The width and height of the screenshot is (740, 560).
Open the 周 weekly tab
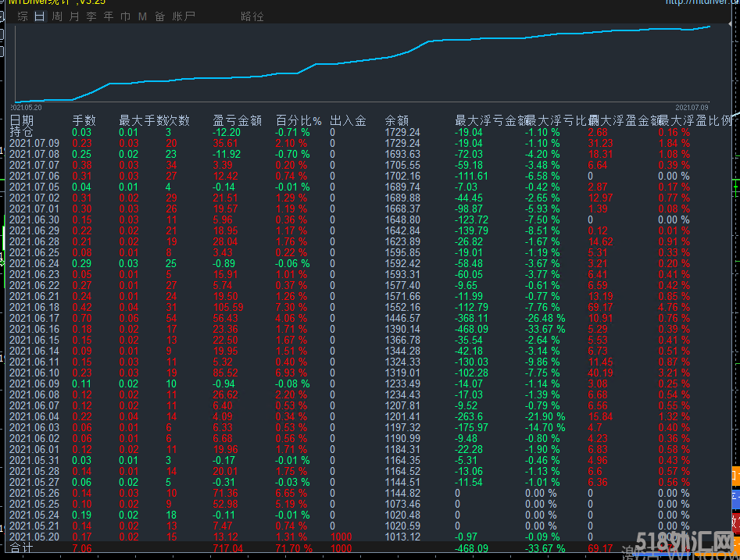(x=57, y=16)
